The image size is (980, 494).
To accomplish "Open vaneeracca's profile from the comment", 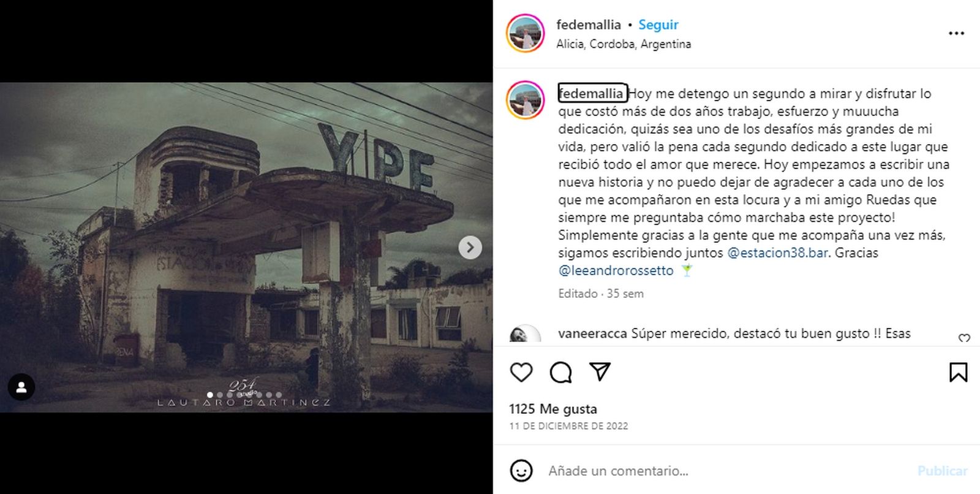I will (592, 333).
